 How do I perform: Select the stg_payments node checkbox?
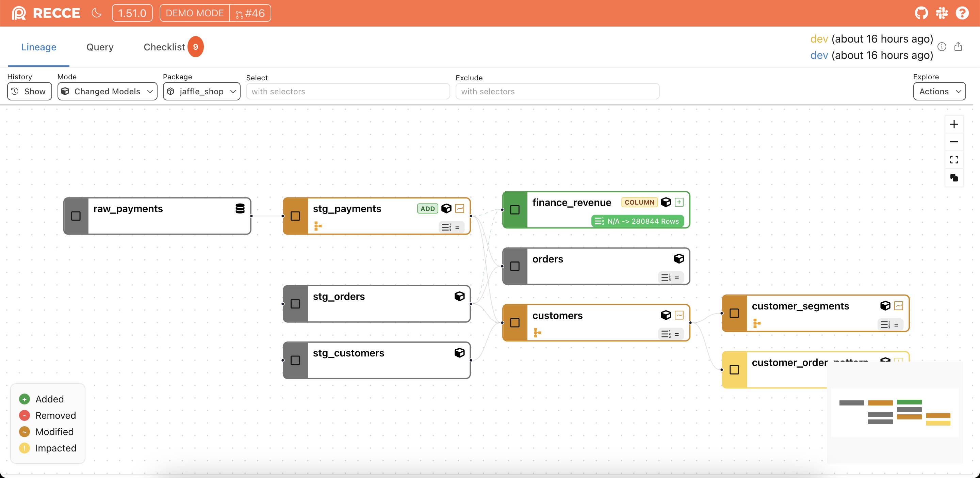click(x=295, y=216)
